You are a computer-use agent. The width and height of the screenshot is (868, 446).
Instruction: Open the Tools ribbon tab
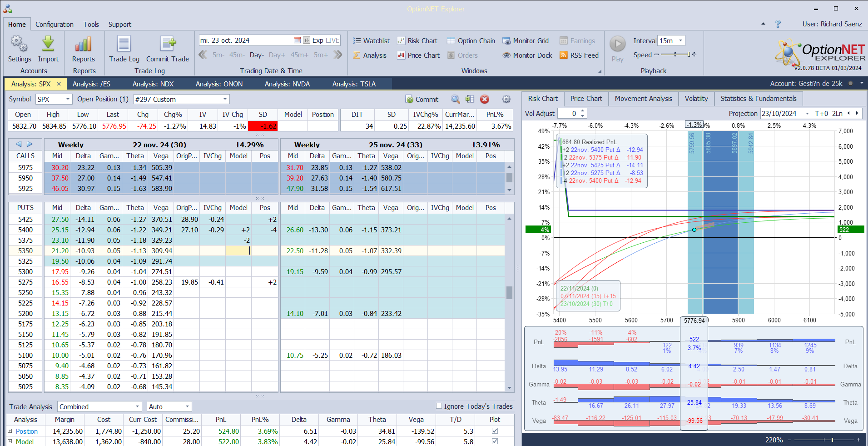click(x=91, y=25)
